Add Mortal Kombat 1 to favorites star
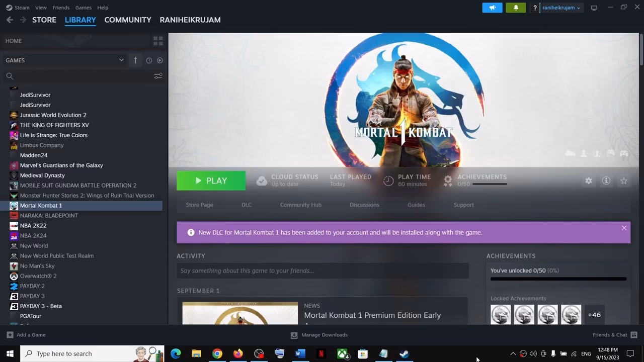Screen dimensions: 644x362 pyautogui.click(x=624, y=180)
